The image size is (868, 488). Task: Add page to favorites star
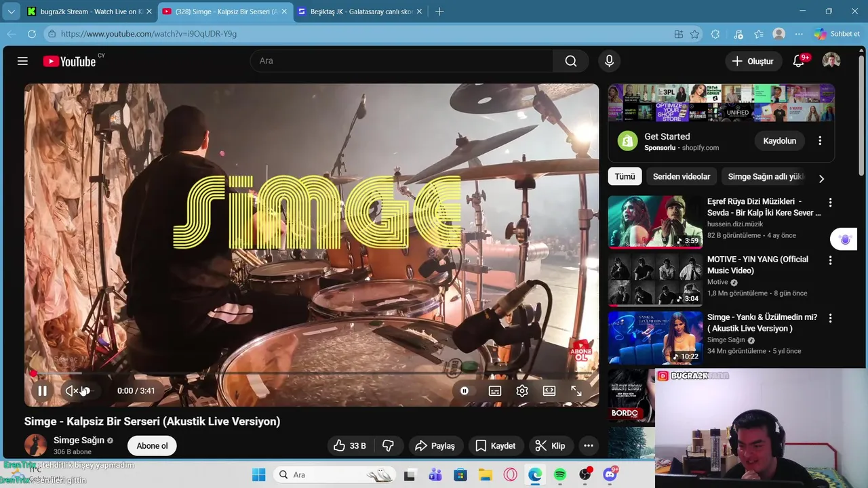click(694, 34)
